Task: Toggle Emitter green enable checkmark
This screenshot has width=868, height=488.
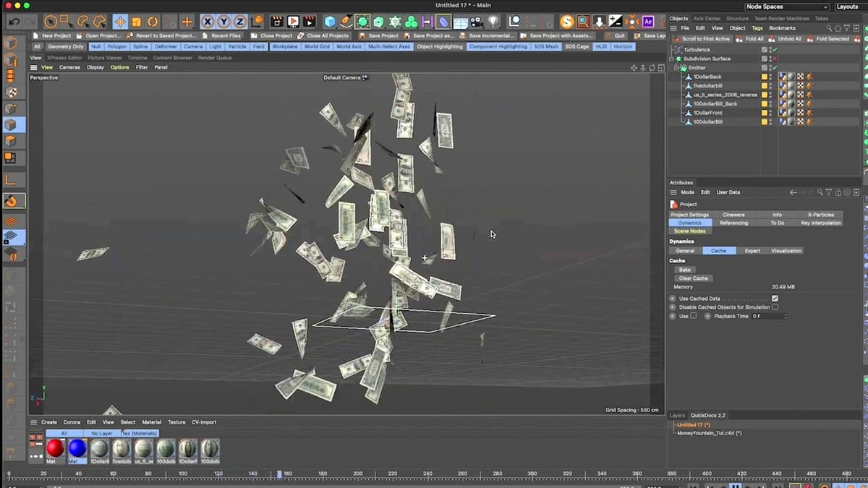Action: pyautogui.click(x=774, y=67)
